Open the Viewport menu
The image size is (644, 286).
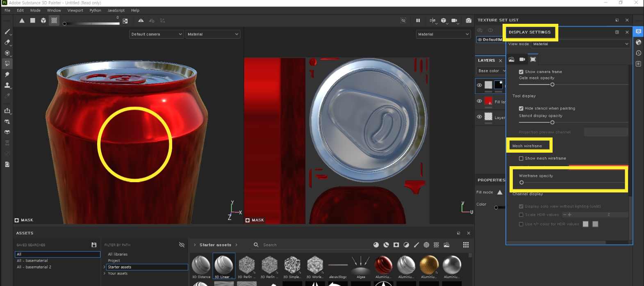tap(75, 10)
